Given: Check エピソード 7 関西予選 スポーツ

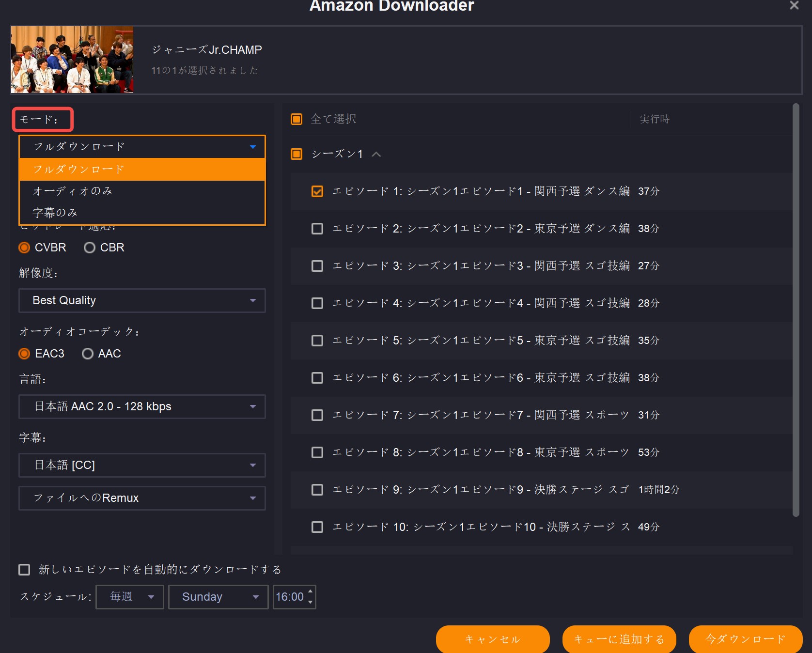Looking at the screenshot, I should pyautogui.click(x=317, y=415).
